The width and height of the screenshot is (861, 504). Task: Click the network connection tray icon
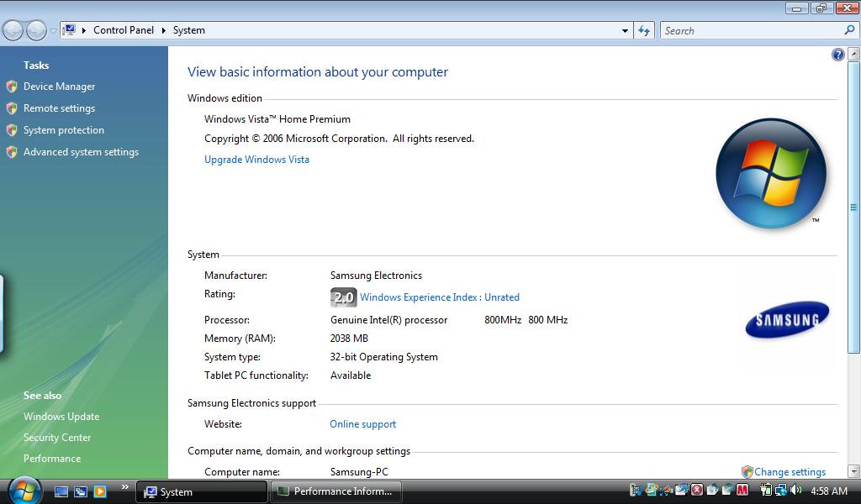780,490
